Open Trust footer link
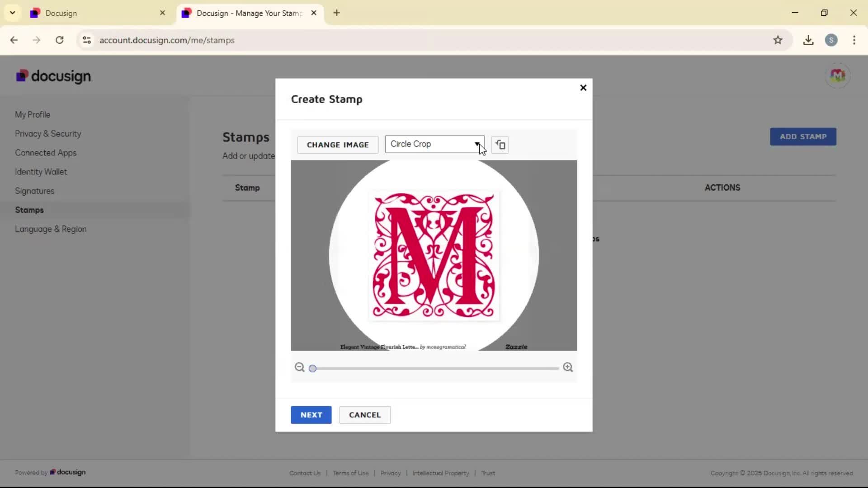Viewport: 868px width, 488px height. pyautogui.click(x=488, y=473)
